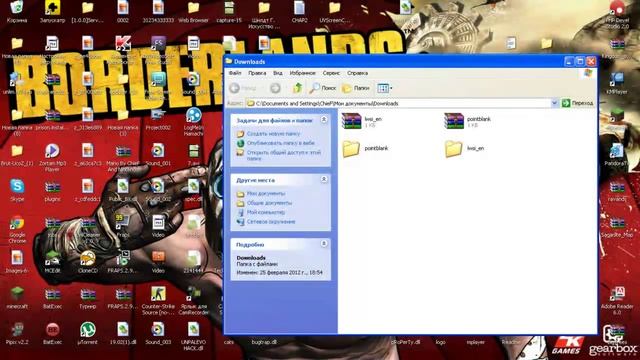
Task: Select the KMPlayer desktop shortcut
Action: pos(617,83)
